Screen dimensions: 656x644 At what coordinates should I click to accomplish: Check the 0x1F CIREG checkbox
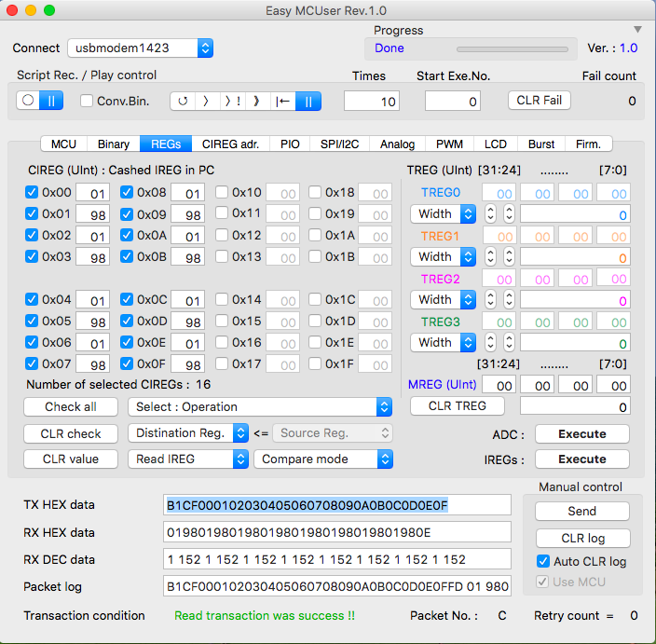[315, 363]
